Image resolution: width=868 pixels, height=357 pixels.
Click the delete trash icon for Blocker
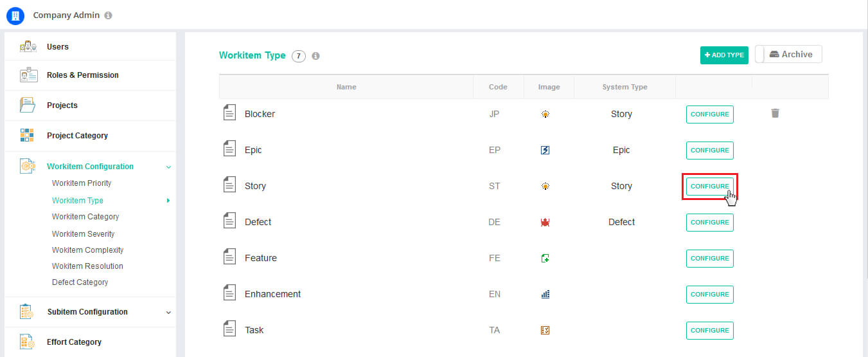(x=775, y=113)
